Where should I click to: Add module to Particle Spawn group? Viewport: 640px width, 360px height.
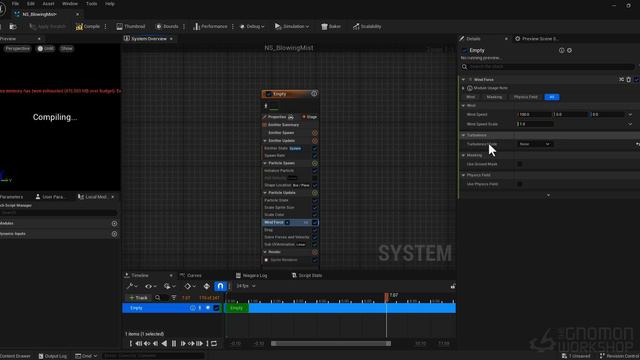click(315, 163)
